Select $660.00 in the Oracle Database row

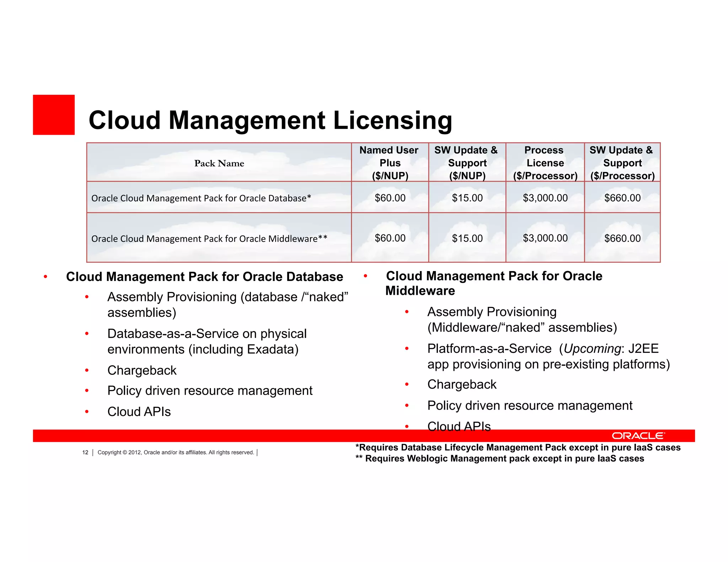(x=622, y=198)
